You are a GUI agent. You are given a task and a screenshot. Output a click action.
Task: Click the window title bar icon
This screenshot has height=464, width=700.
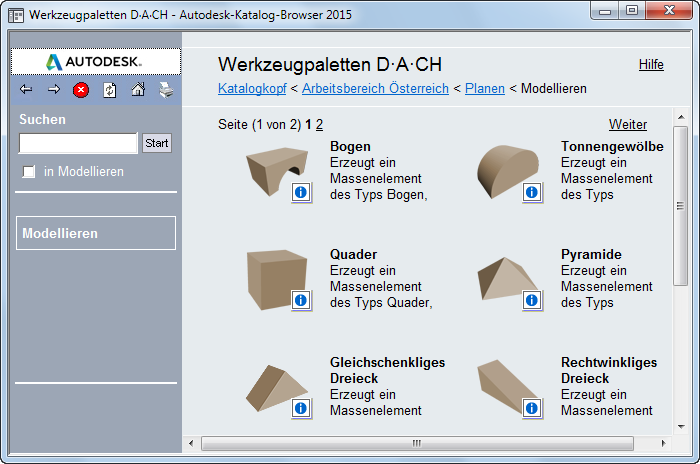(16, 15)
